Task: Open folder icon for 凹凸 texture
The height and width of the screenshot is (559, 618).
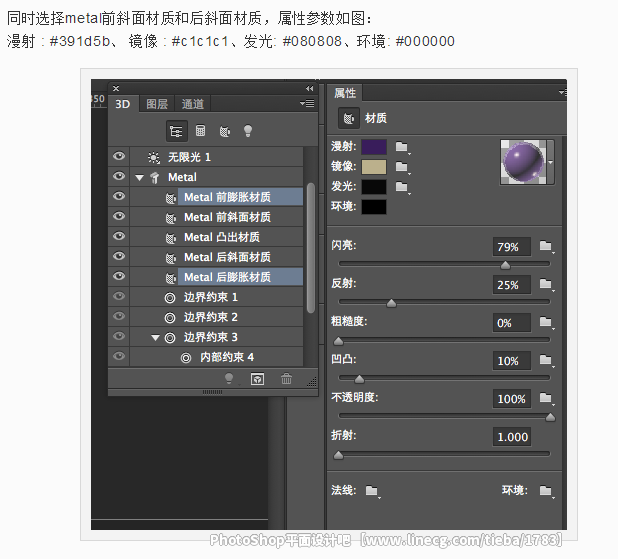Action: coord(546,360)
